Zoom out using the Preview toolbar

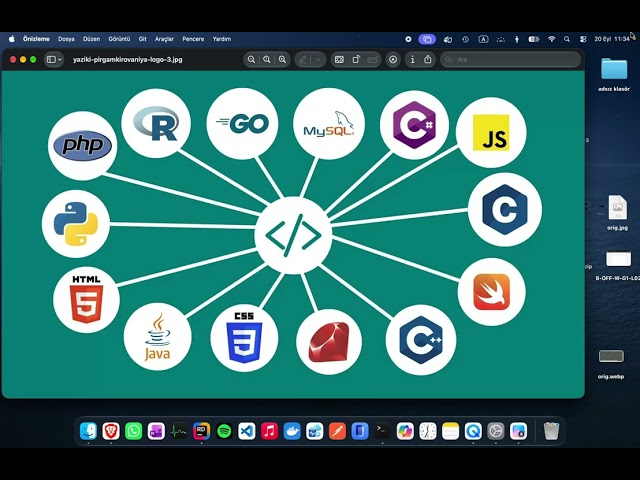251,60
